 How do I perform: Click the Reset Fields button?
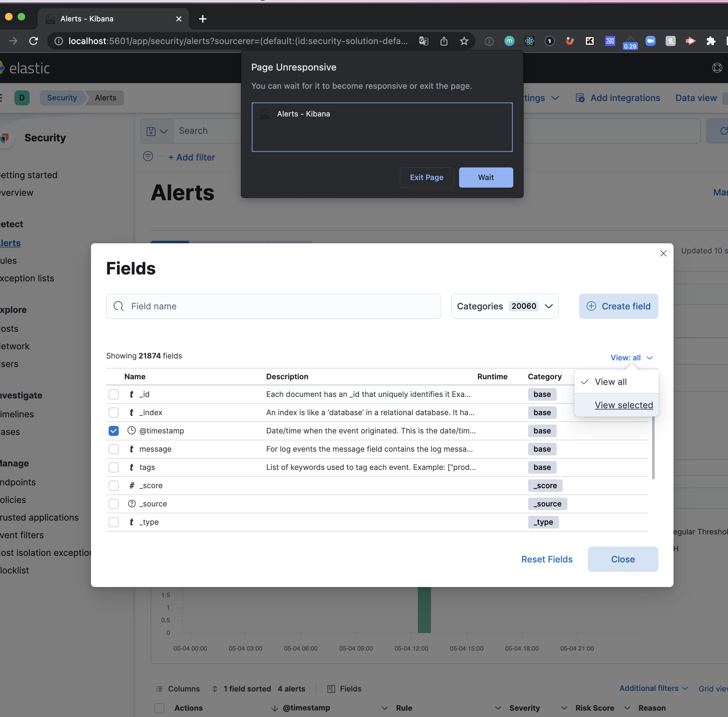(x=547, y=559)
